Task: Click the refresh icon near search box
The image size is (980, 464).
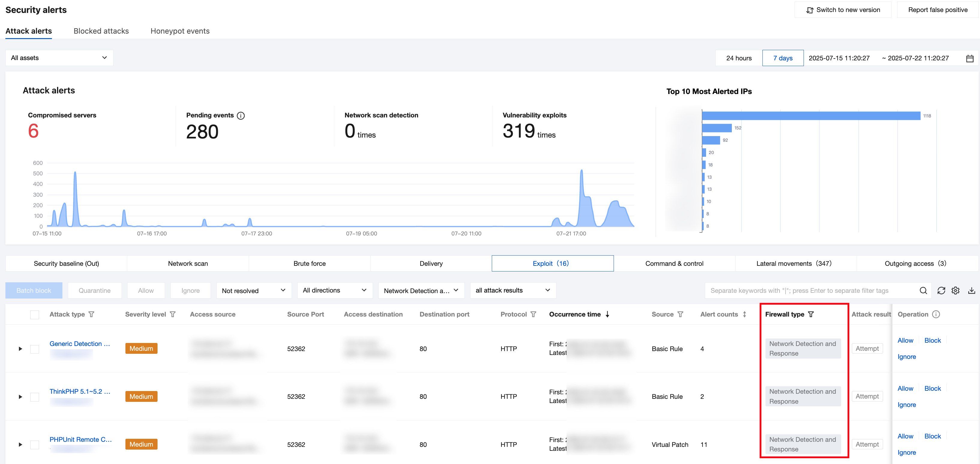Action: coord(941,290)
